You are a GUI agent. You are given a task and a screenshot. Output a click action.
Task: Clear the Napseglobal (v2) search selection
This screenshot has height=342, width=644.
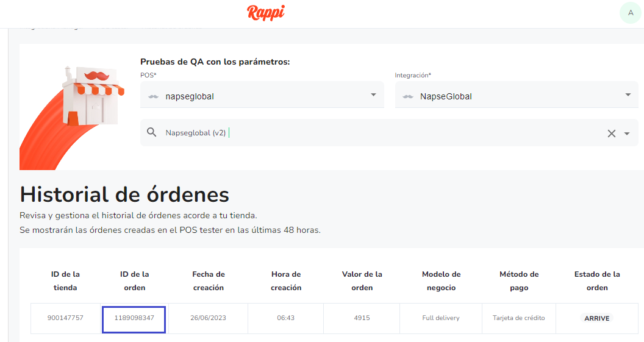pyautogui.click(x=612, y=134)
